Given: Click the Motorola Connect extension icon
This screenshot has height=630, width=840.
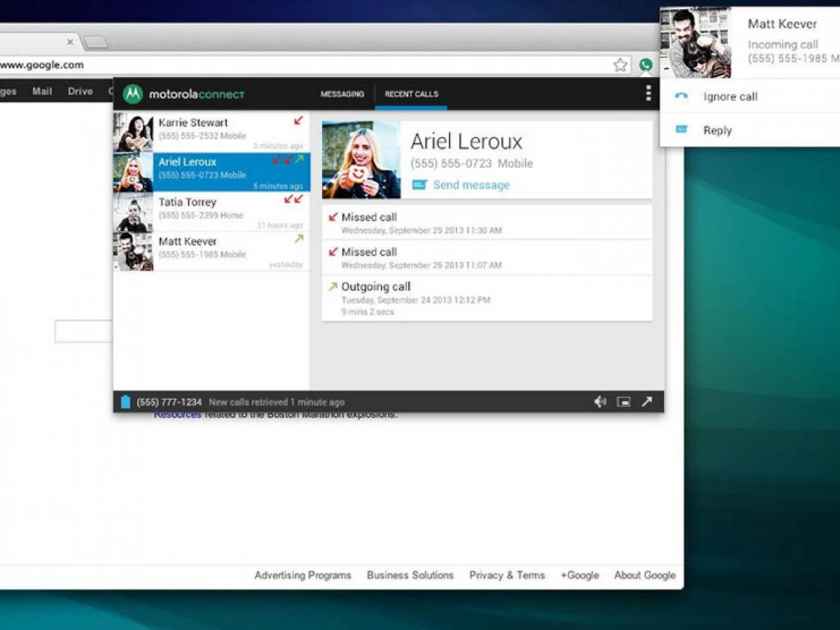Looking at the screenshot, I should click(645, 65).
